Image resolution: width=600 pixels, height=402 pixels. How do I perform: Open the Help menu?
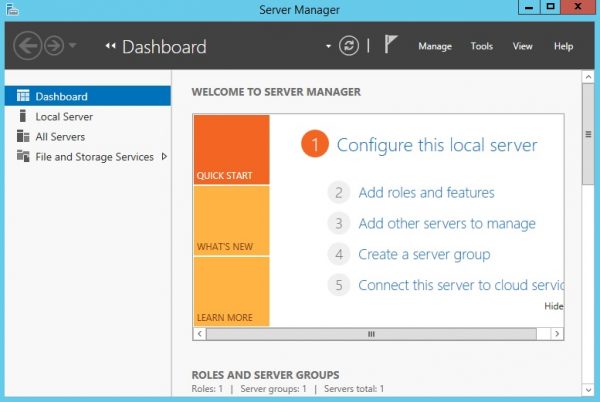tap(563, 46)
